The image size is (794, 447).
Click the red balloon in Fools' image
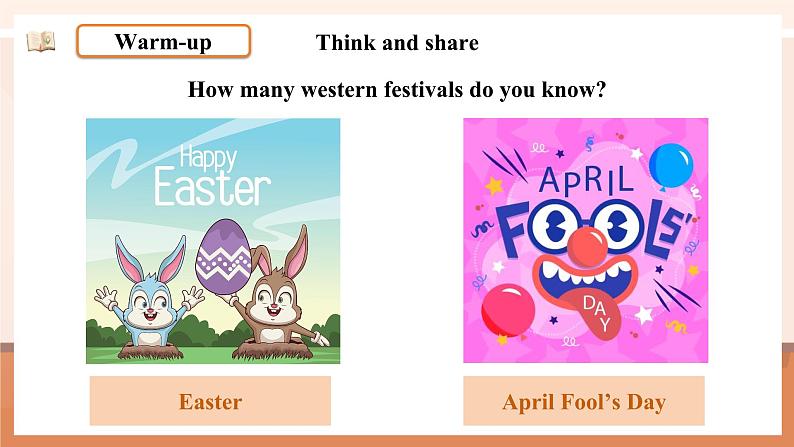click(508, 310)
